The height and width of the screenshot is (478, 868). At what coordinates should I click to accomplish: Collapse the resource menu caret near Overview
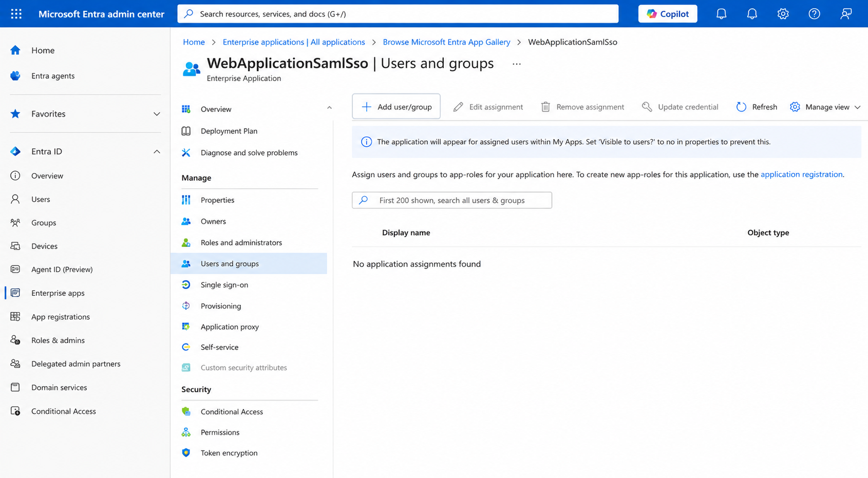click(329, 108)
